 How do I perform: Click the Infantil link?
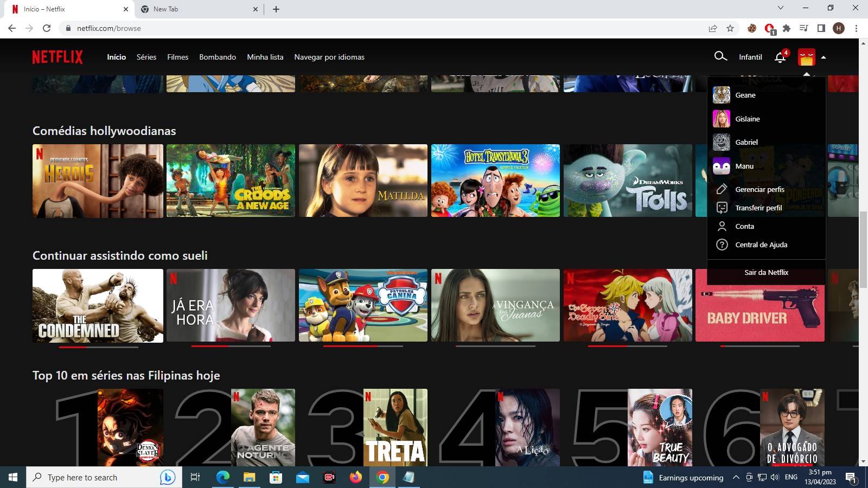(x=750, y=57)
